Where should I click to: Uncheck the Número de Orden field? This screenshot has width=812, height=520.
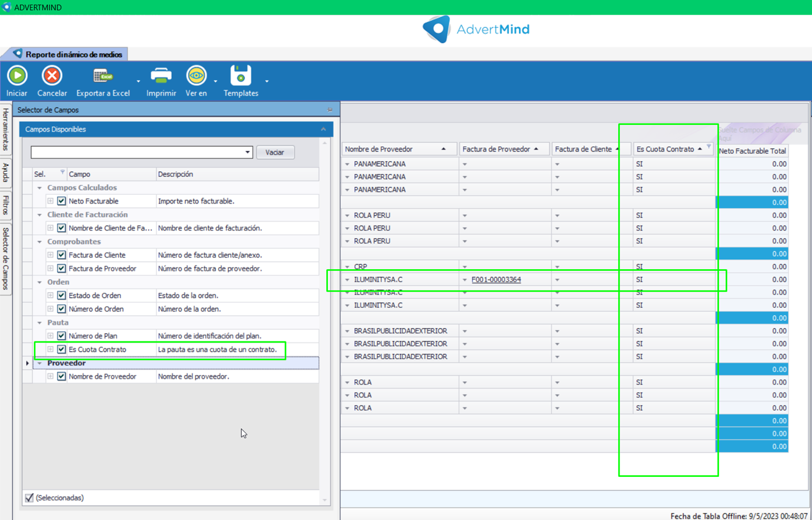(62, 309)
